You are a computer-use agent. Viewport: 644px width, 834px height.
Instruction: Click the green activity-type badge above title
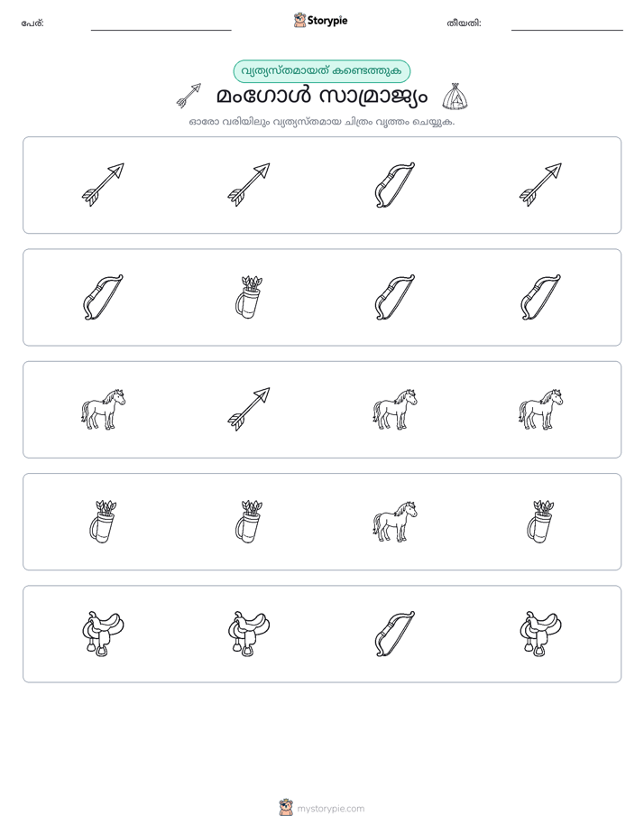(321, 71)
